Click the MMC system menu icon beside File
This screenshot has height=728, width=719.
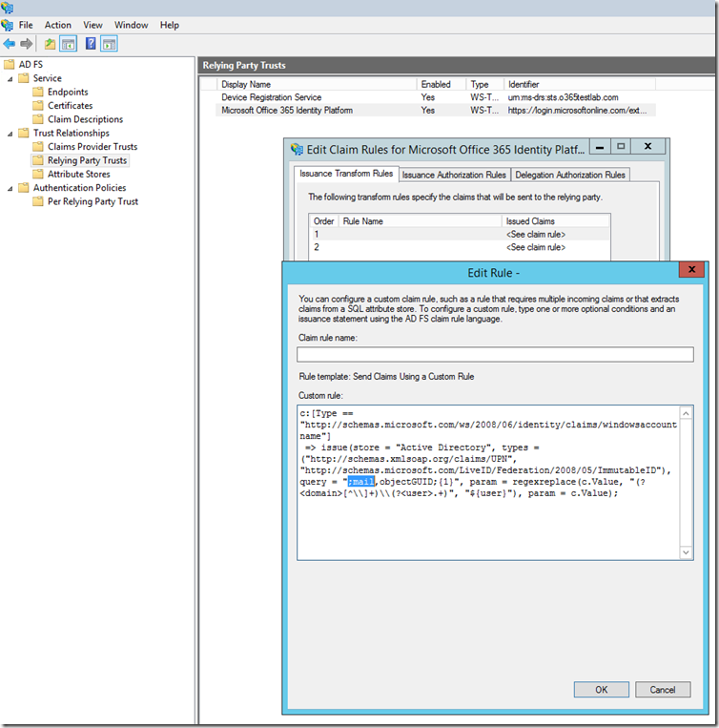pos(7,25)
